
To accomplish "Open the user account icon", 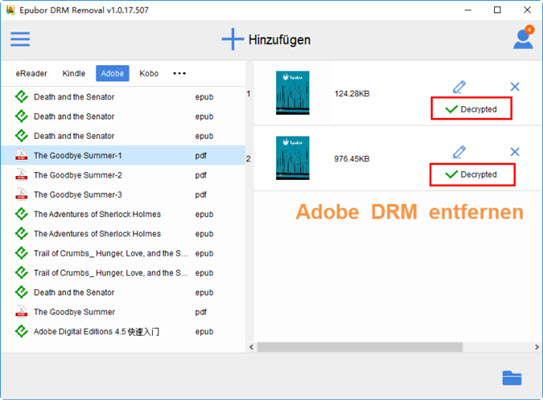I will pos(523,38).
